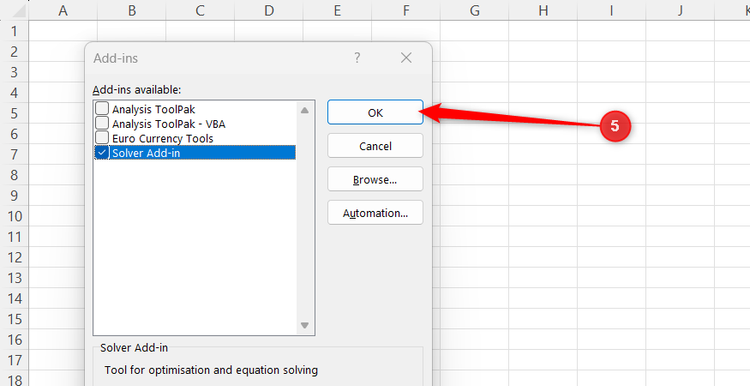
Task: Select column C header
Action: coord(200,10)
